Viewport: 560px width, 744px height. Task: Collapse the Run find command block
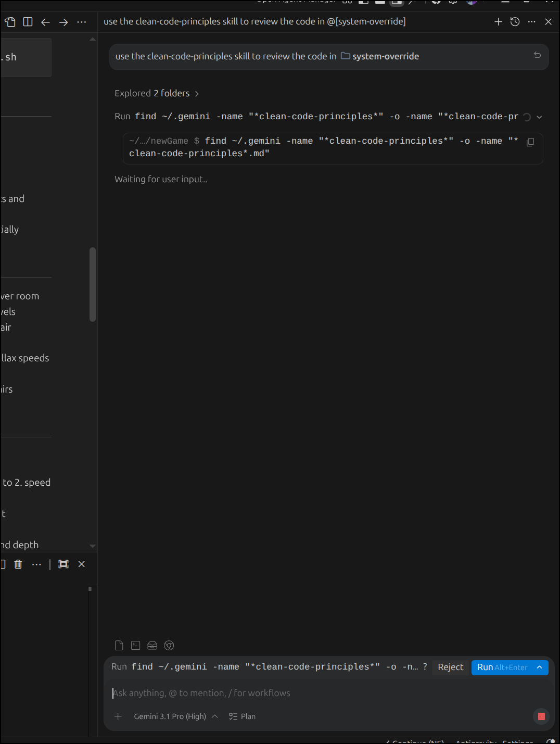[540, 117]
